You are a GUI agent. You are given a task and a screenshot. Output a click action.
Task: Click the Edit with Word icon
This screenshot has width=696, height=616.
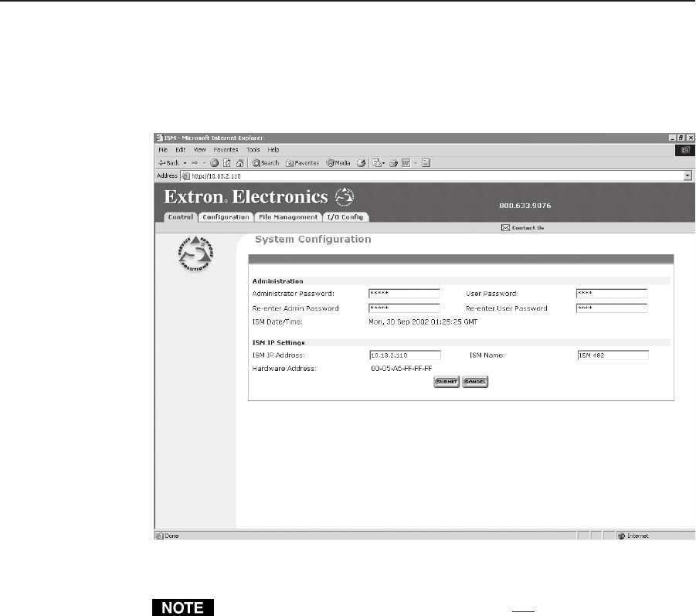(406, 163)
